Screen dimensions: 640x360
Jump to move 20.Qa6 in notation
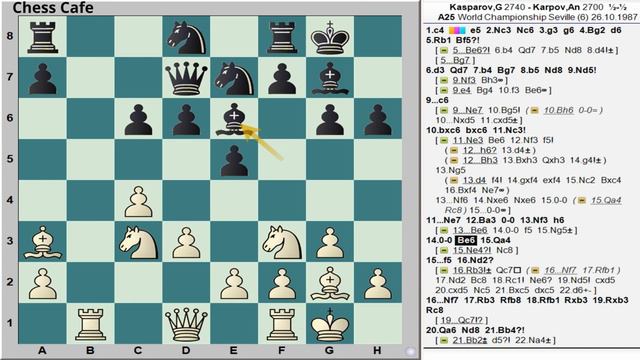coord(441,330)
